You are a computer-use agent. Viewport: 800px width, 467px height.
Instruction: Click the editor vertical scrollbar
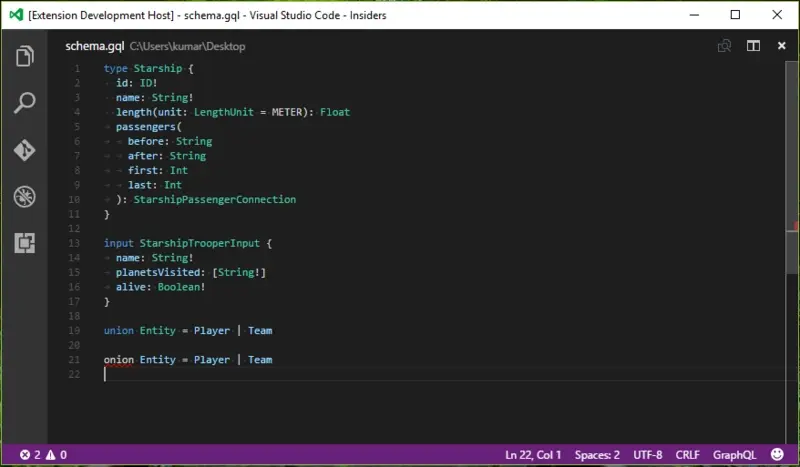point(791,168)
